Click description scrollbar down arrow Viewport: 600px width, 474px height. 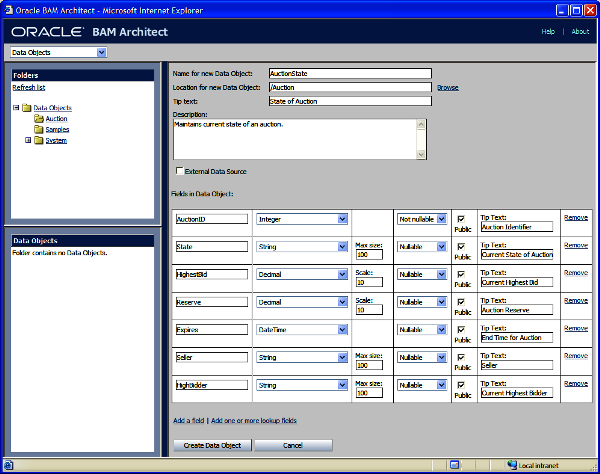(x=421, y=154)
